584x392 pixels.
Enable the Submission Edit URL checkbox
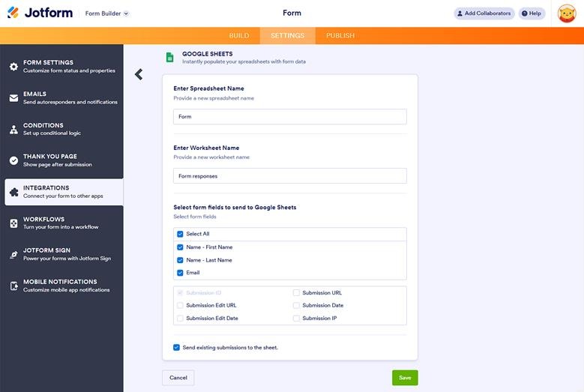(180, 305)
